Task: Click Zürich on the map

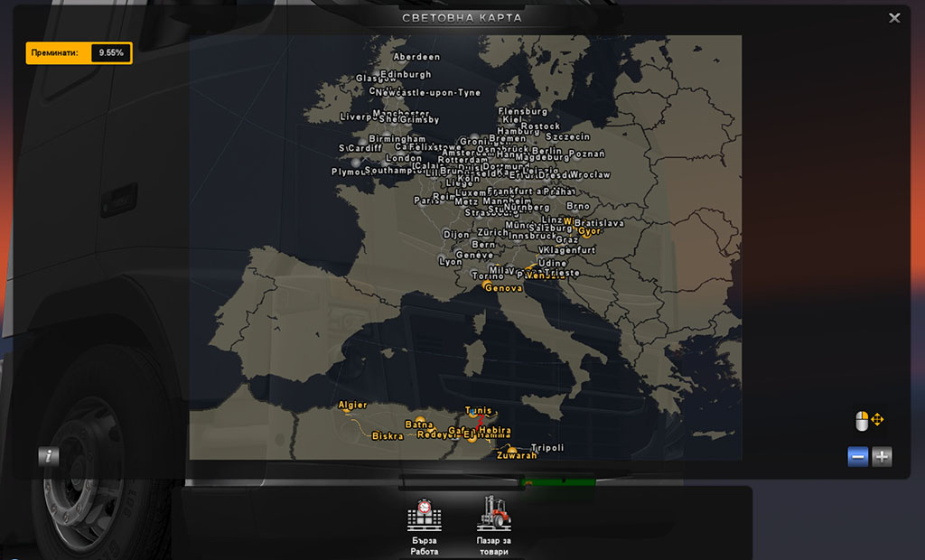Action: click(x=492, y=232)
